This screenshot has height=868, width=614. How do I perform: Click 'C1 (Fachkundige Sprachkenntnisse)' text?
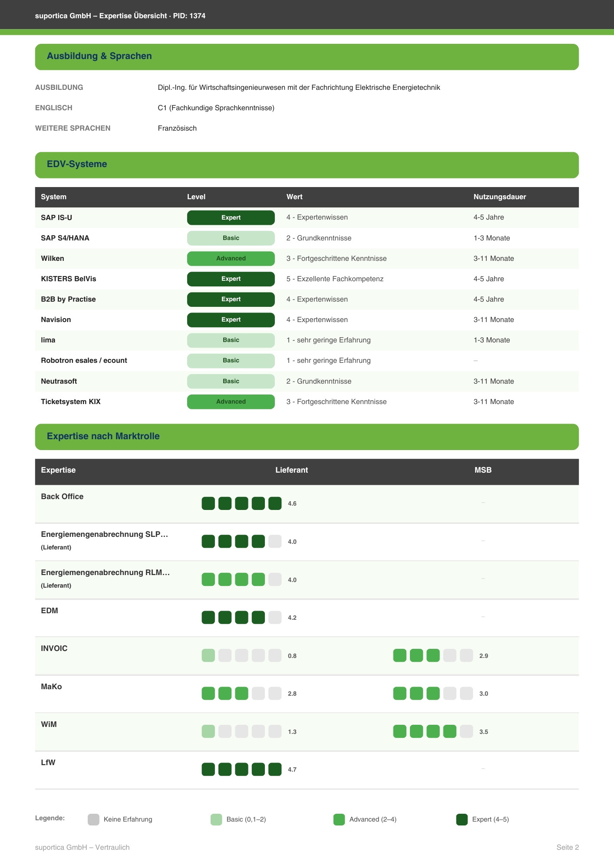(216, 108)
